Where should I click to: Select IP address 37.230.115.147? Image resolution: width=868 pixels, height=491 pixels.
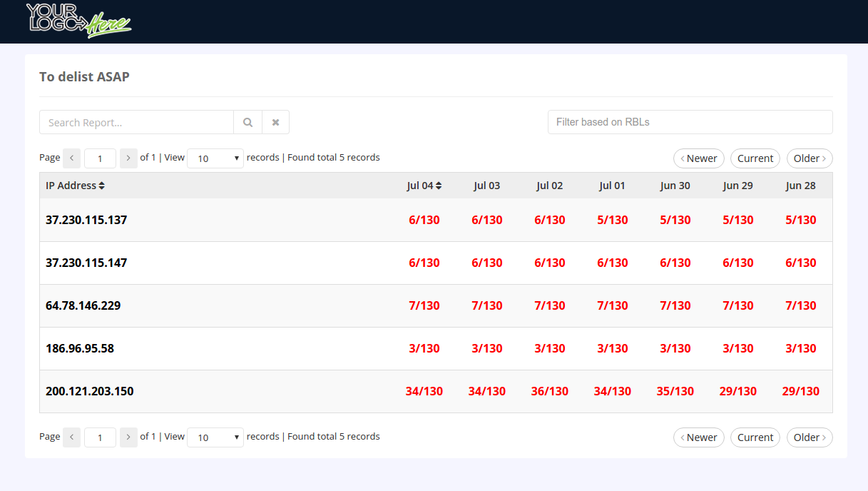86,263
